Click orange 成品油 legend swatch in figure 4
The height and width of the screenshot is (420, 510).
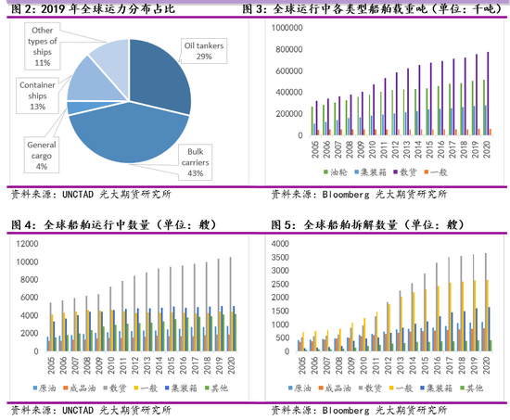(66, 388)
